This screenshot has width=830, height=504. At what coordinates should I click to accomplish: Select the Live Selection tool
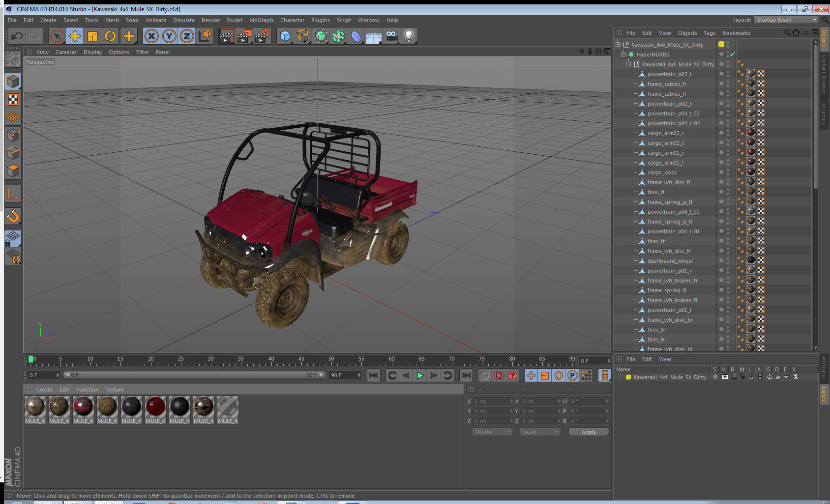[x=57, y=36]
